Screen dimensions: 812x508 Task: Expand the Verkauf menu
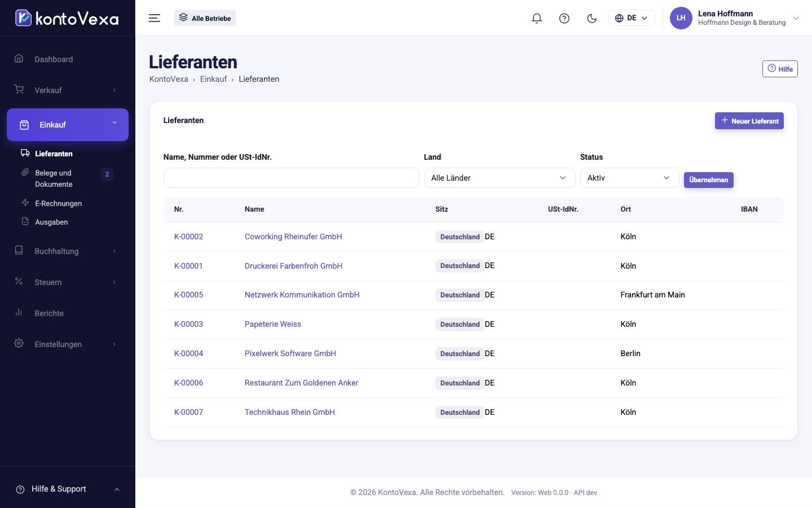[68, 90]
